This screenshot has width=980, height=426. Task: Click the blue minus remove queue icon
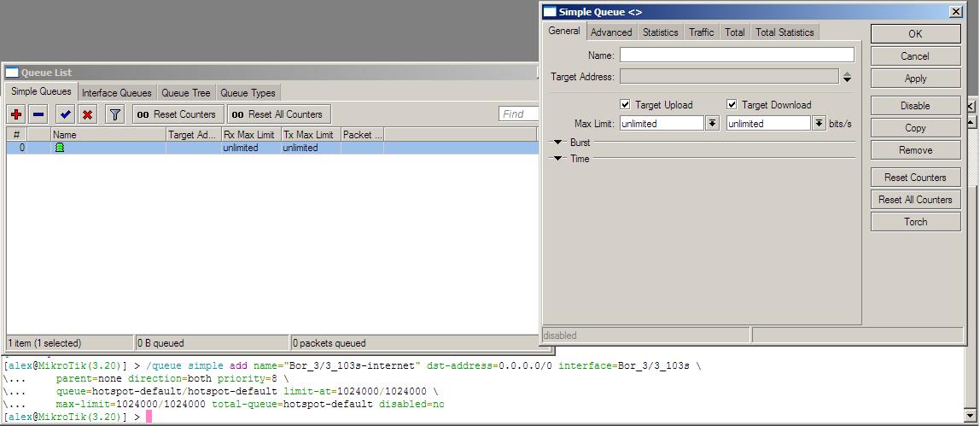click(38, 114)
